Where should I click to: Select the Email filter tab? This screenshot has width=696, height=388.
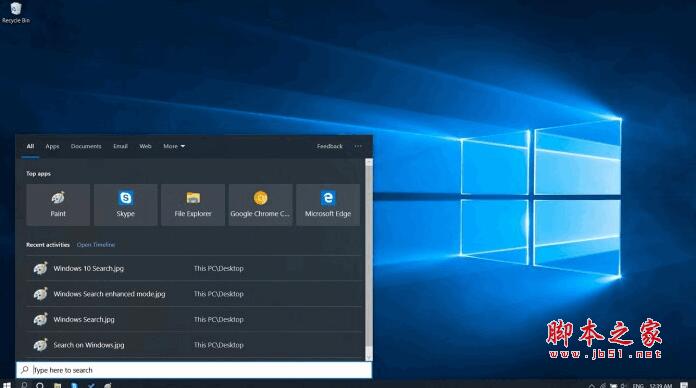[x=120, y=146]
